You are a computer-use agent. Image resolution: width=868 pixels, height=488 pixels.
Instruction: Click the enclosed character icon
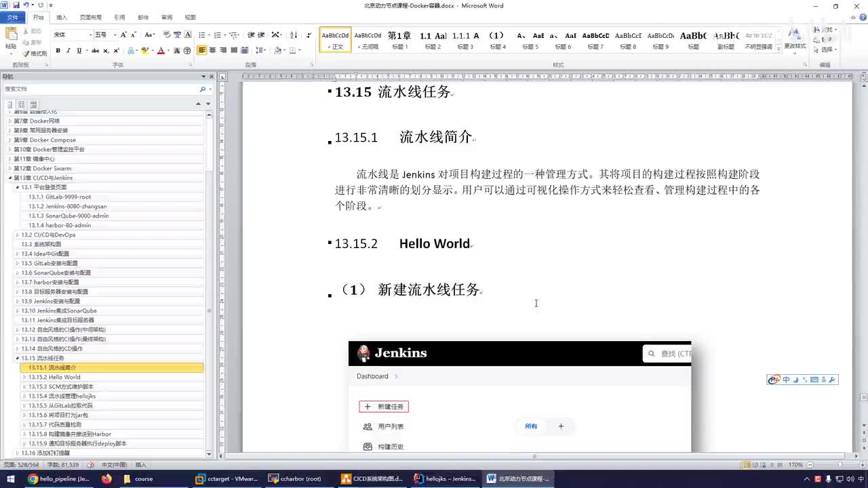(187, 50)
